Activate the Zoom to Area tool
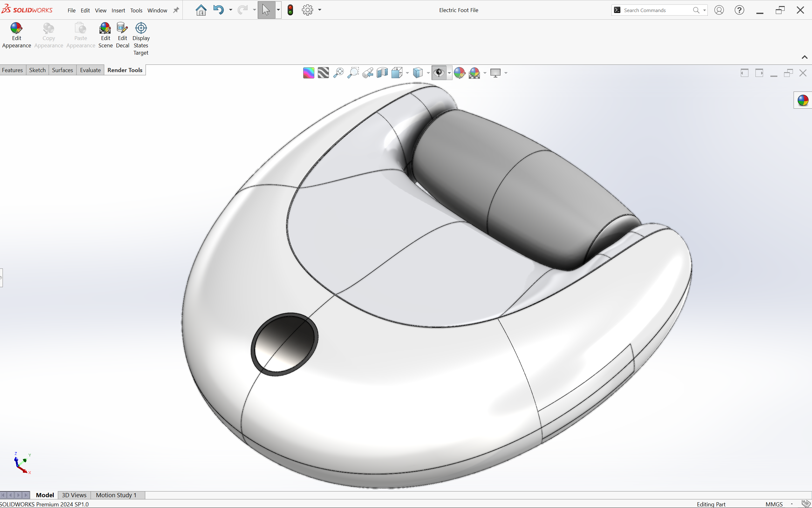This screenshot has height=508, width=812. pos(353,73)
